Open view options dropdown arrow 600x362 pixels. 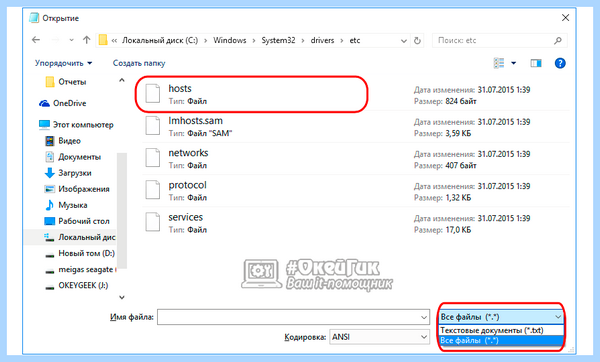click(x=514, y=63)
